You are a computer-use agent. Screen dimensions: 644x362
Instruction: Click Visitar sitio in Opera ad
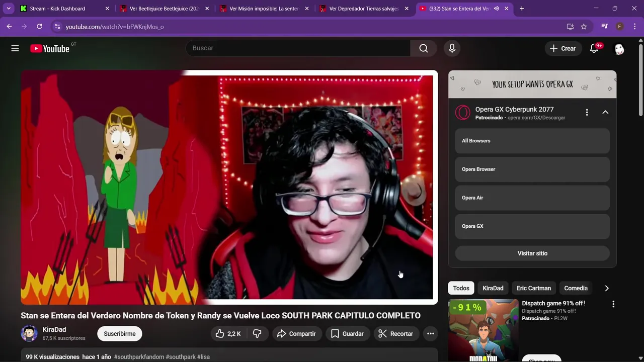pyautogui.click(x=532, y=253)
